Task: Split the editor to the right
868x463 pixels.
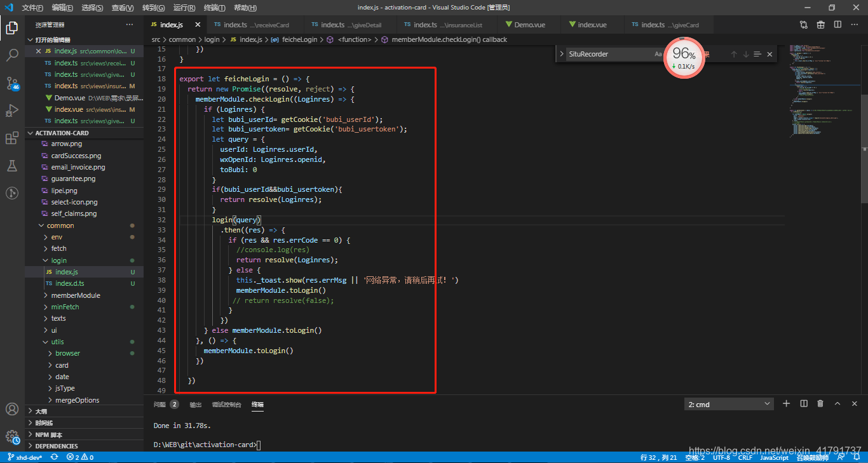Action: [837, 25]
